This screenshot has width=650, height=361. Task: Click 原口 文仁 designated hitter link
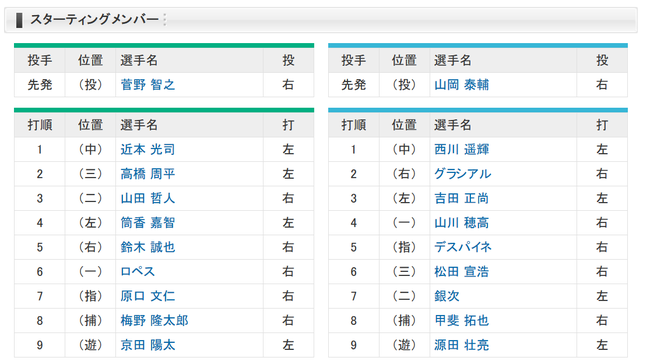tap(148, 296)
